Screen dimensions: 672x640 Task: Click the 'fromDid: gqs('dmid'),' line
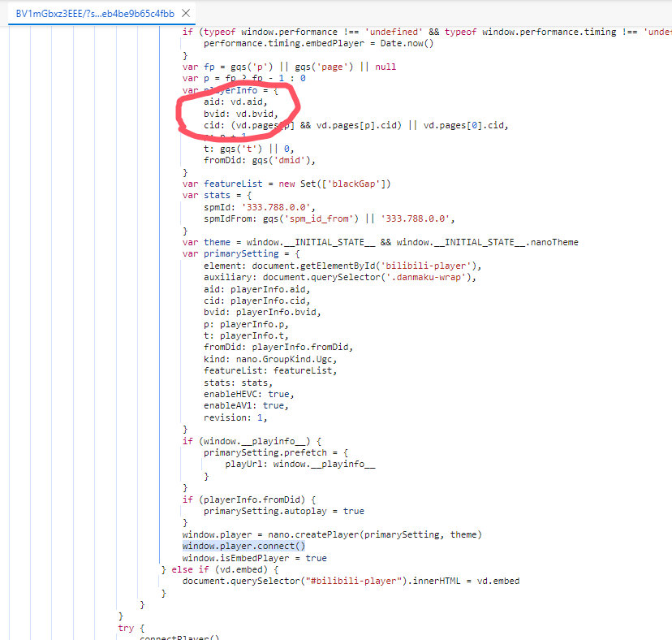pyautogui.click(x=260, y=160)
